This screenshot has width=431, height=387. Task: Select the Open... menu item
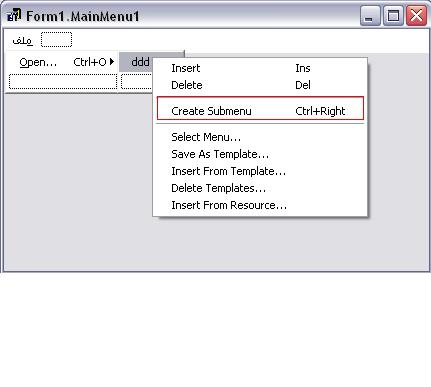coord(62,62)
